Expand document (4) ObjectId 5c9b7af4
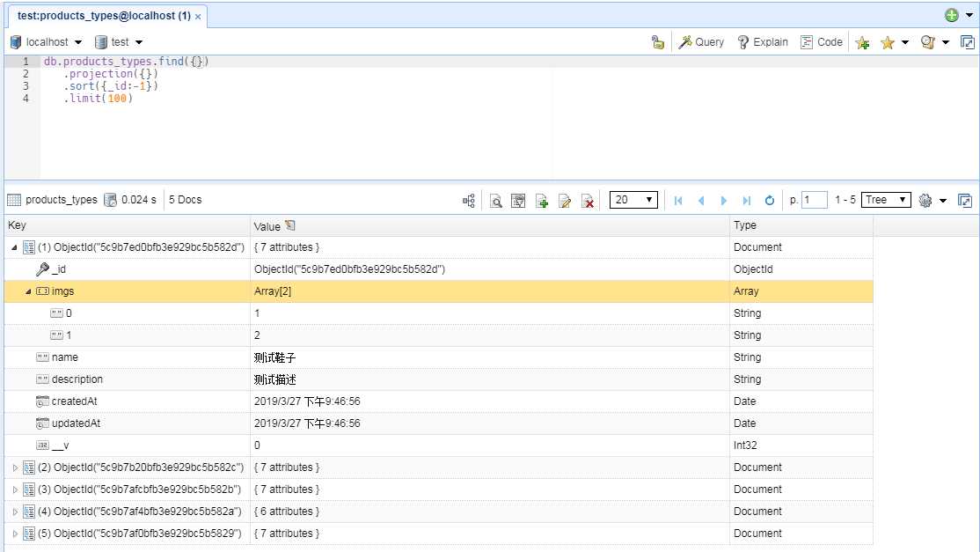980x552 pixels. pyautogui.click(x=15, y=512)
